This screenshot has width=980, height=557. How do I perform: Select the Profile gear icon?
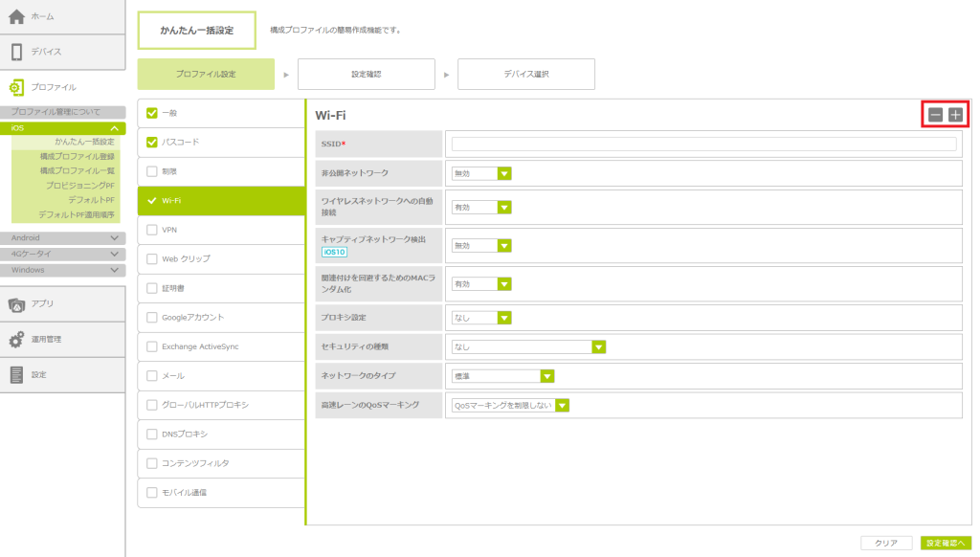click(x=16, y=87)
